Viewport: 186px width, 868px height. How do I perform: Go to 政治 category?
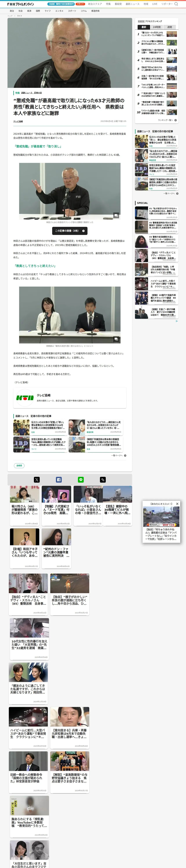coord(12,11)
